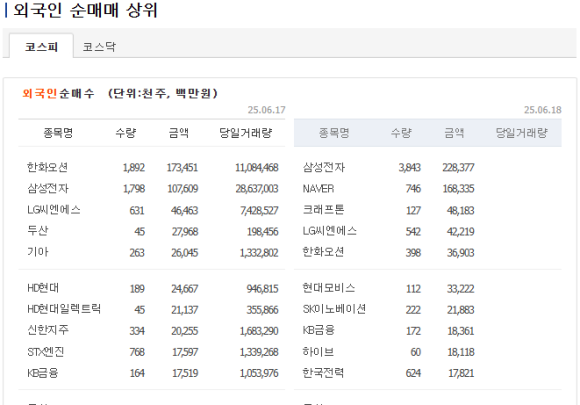Open the 하이브 stock link

pyautogui.click(x=318, y=351)
